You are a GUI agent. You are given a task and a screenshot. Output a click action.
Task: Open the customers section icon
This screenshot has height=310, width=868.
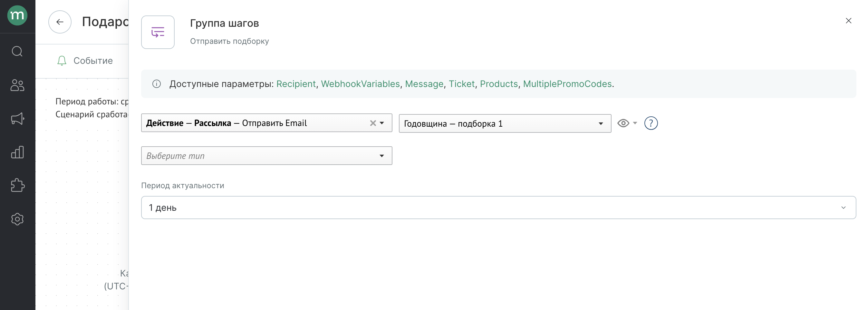point(17,85)
